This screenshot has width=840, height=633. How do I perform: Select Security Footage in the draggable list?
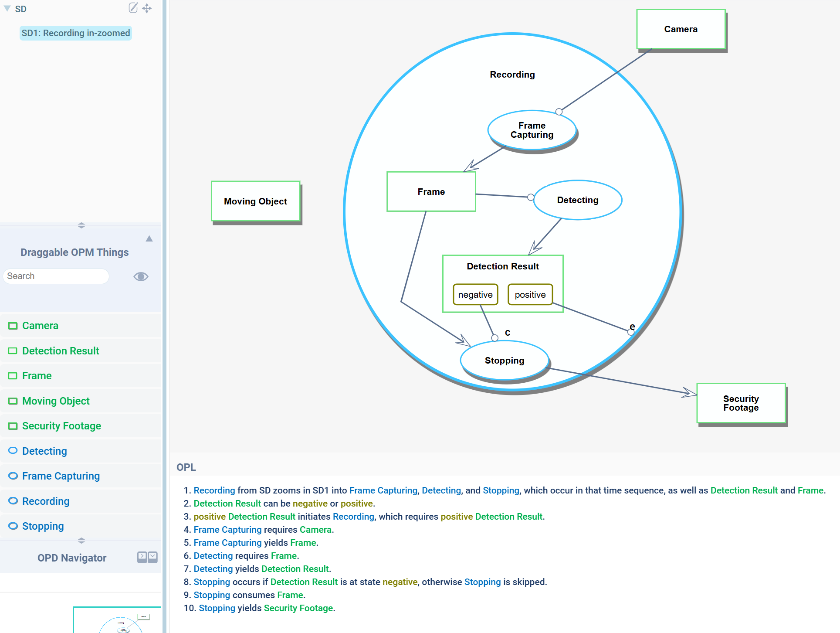tap(61, 426)
